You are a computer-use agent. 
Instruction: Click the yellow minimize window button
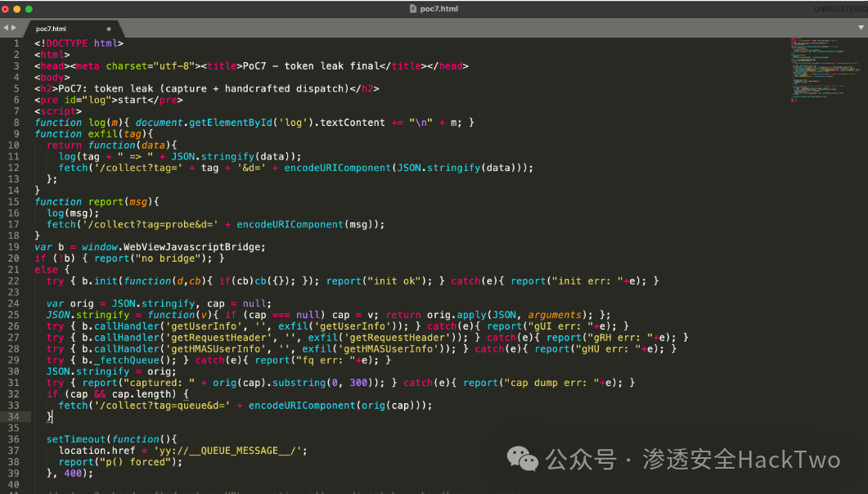pos(16,9)
